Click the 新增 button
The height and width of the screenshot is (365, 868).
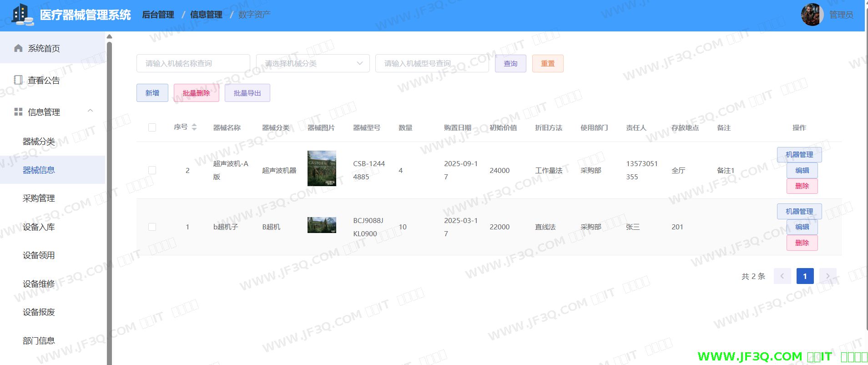click(x=152, y=93)
